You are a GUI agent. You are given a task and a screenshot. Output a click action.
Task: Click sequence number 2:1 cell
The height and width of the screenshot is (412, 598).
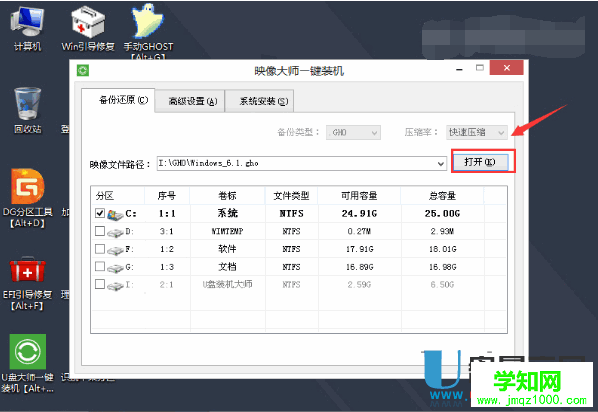167,285
